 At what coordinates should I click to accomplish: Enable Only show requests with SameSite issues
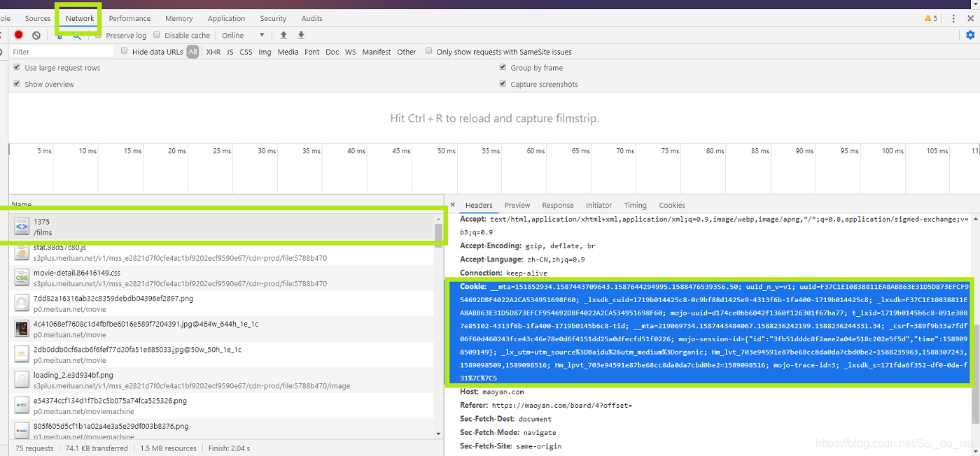(x=429, y=51)
